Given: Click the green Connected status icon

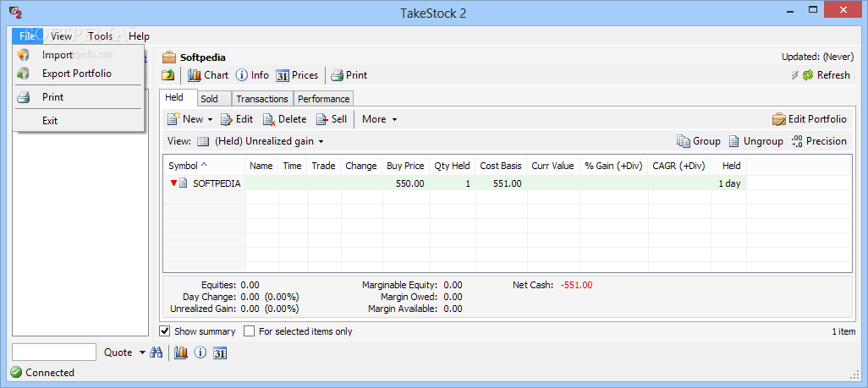Looking at the screenshot, I should tap(16, 373).
